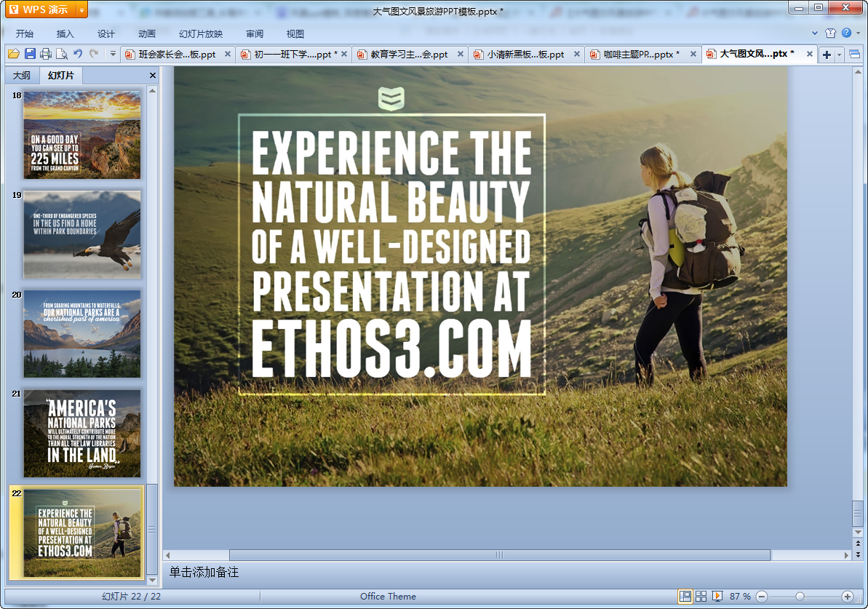This screenshot has height=609, width=868.
Task: Open the 开始 menu tab
Action: pos(24,33)
